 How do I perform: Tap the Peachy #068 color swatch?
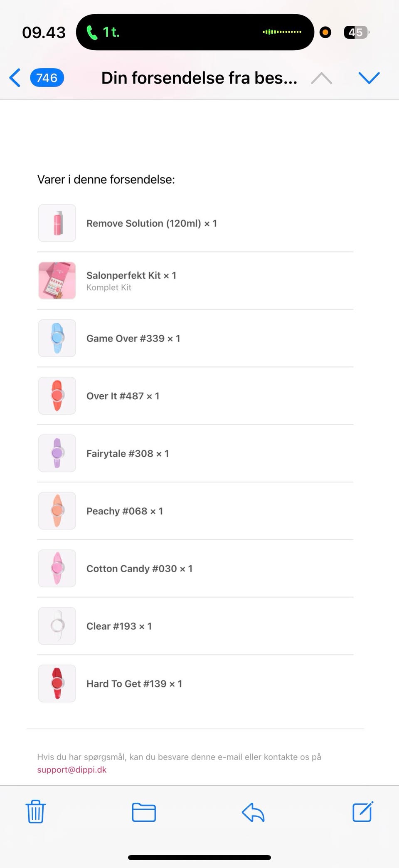point(57,511)
